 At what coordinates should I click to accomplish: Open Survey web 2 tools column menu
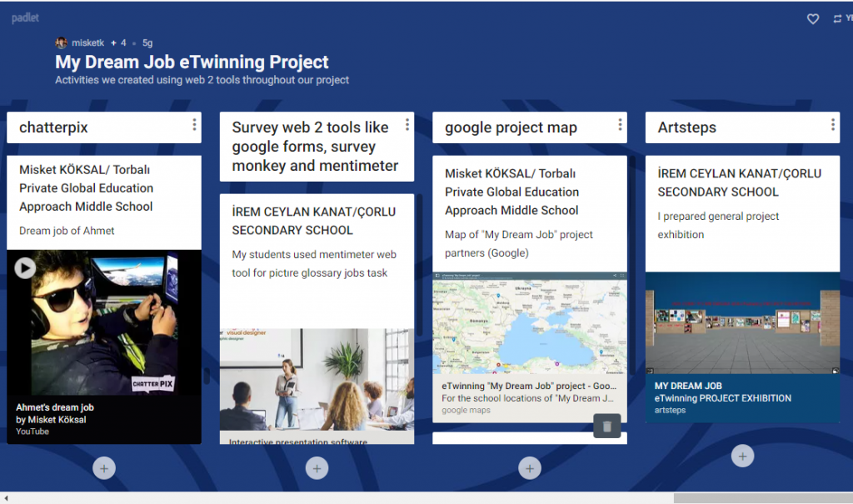(407, 125)
